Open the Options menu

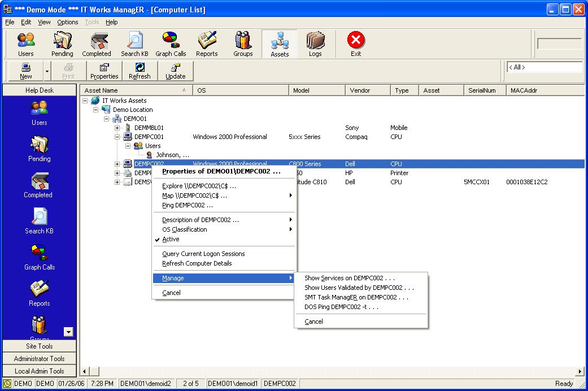point(68,22)
